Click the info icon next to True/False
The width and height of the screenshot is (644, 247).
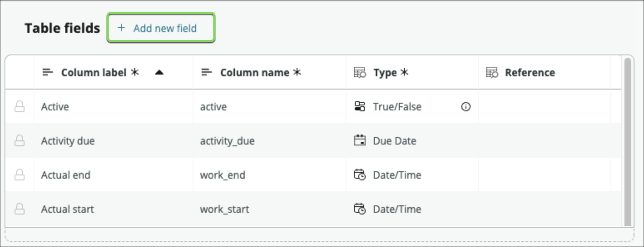pos(466,107)
